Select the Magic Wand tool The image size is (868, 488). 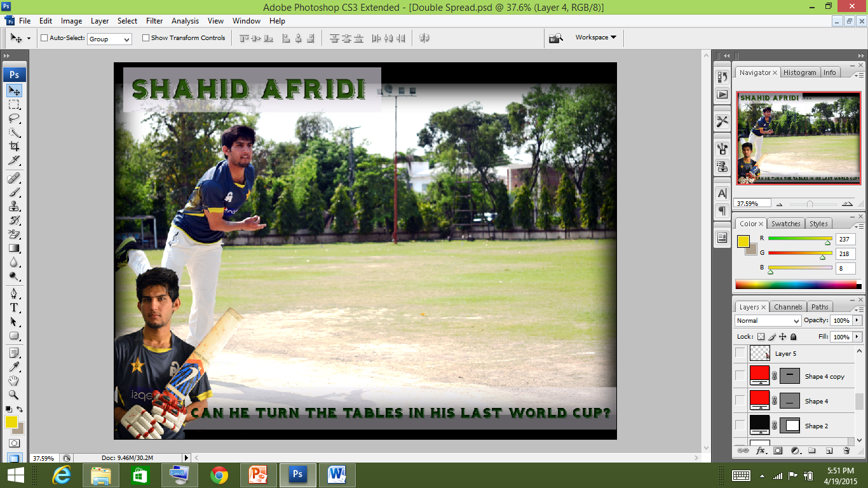click(14, 133)
